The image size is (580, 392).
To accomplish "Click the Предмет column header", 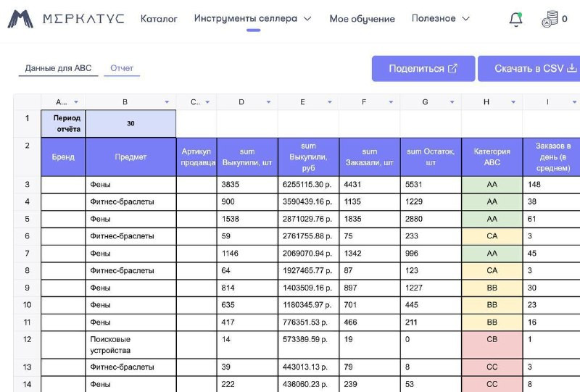I will [x=130, y=157].
